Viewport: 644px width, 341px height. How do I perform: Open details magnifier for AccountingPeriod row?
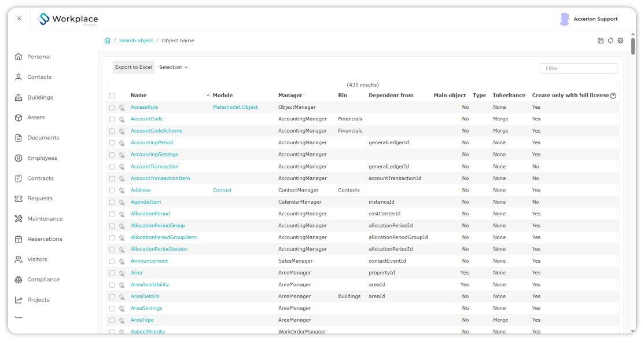(x=122, y=143)
